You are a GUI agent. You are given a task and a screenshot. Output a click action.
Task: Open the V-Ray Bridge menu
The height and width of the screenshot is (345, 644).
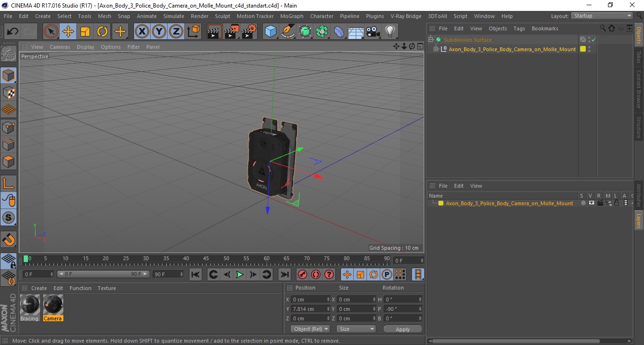click(406, 16)
